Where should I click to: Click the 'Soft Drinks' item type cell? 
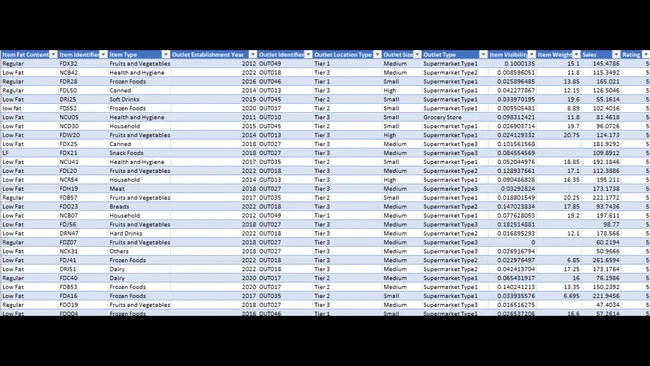pyautogui.click(x=139, y=99)
